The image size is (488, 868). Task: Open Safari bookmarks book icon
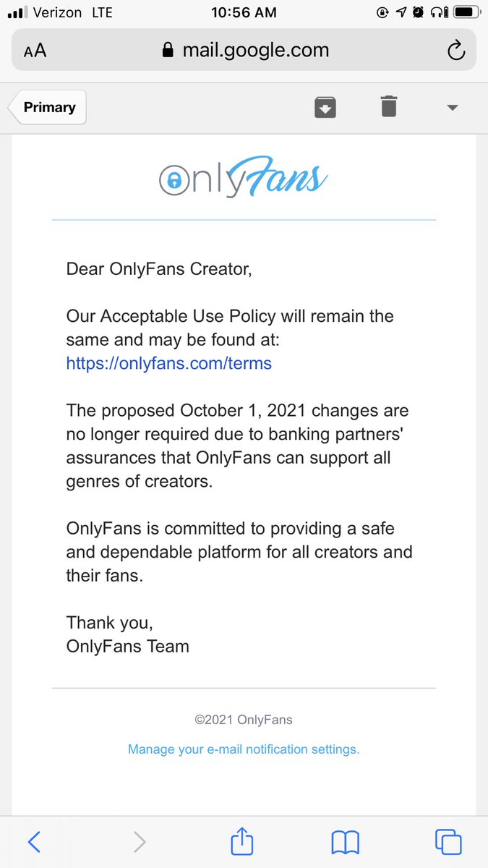coord(345,842)
